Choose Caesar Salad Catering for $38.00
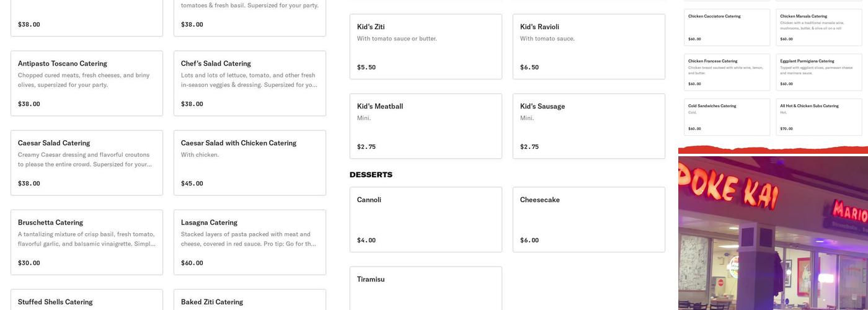This screenshot has height=310, width=868. click(x=87, y=162)
